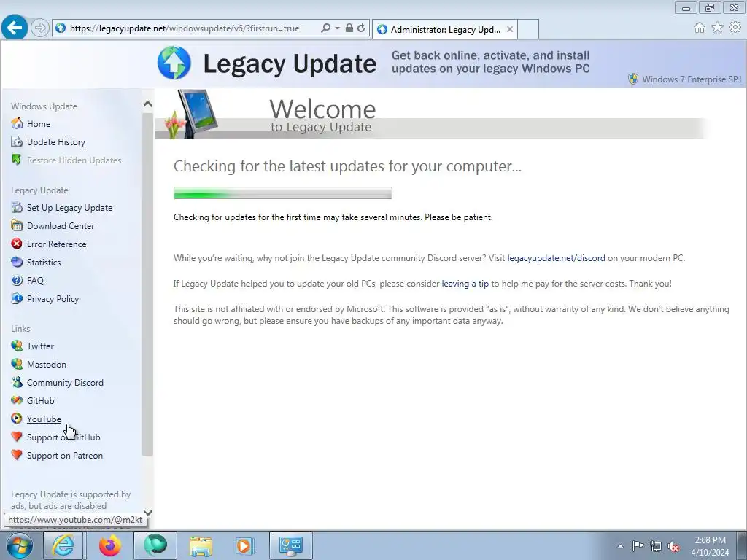Image resolution: width=747 pixels, height=560 pixels.
Task: Click the GitHub icon in Links
Action: click(x=17, y=400)
